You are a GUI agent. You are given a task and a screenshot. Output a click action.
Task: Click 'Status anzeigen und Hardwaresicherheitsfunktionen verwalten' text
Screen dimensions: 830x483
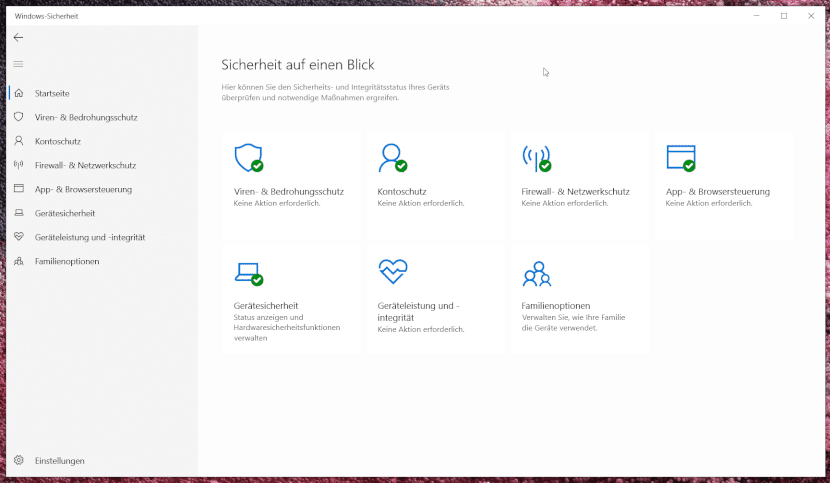click(x=287, y=328)
